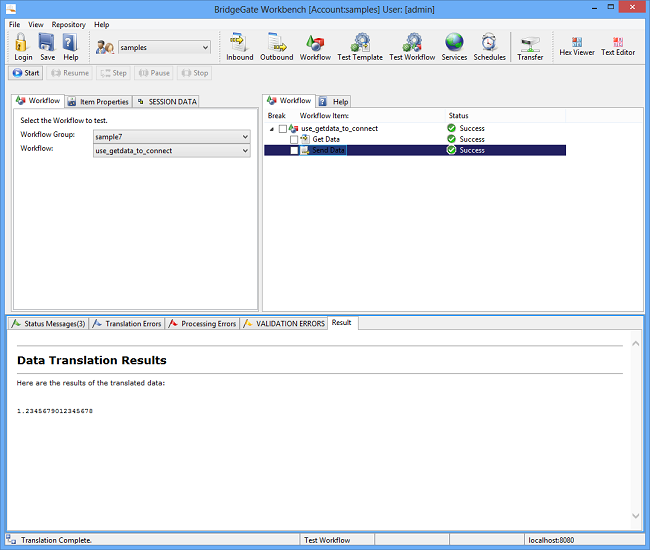The image size is (650, 550).
Task: Open the Text Editor tool
Action: (617, 46)
